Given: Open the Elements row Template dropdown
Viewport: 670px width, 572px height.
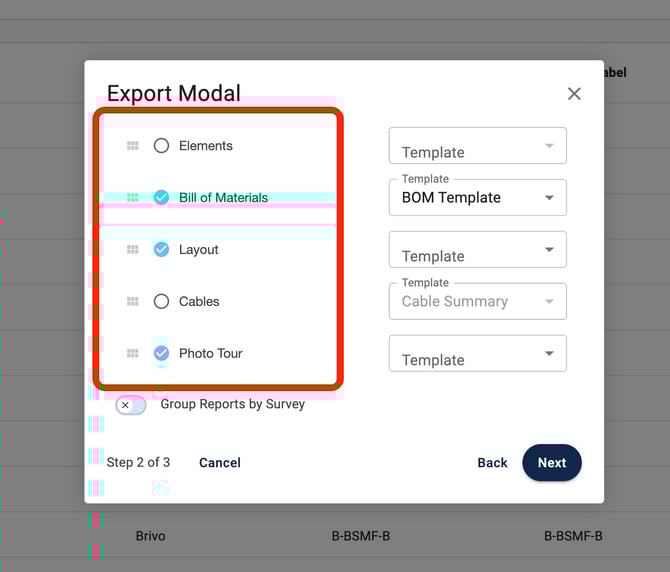Looking at the screenshot, I should coord(477,146).
